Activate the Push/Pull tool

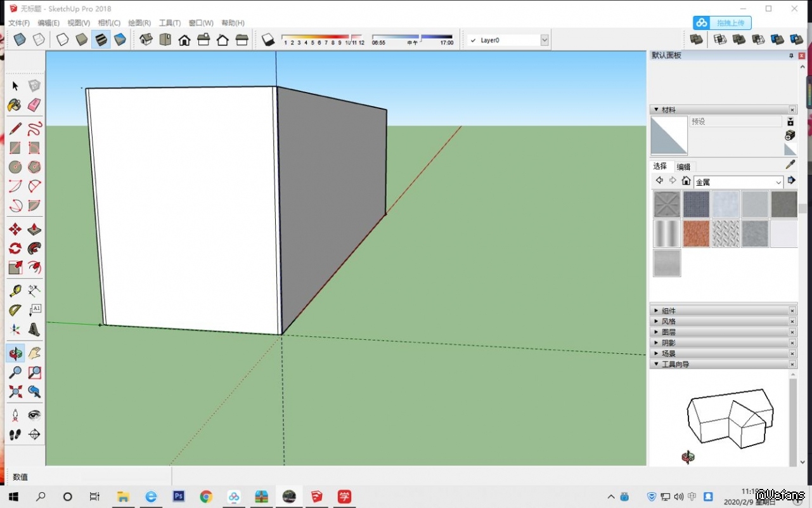[x=34, y=229]
